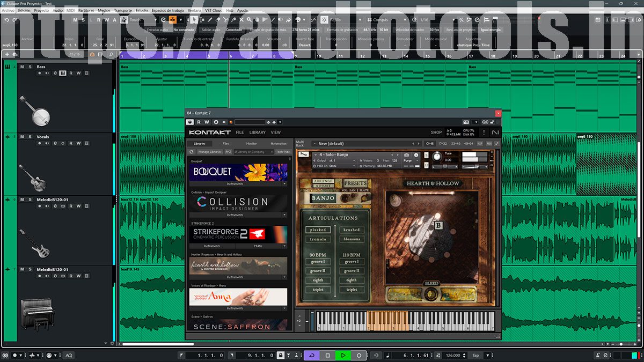Click the Bouquet library banner
Viewport: 644px width, 362px height.
pyautogui.click(x=238, y=172)
